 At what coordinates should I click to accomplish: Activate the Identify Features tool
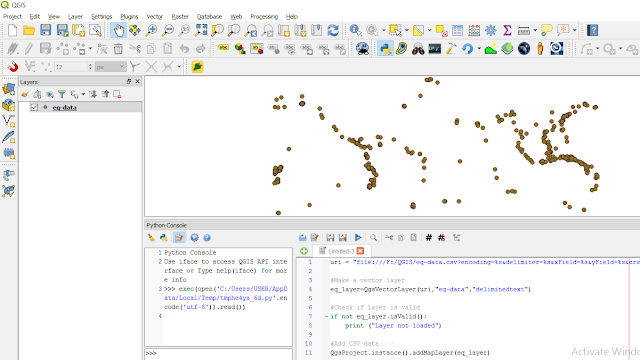click(355, 30)
